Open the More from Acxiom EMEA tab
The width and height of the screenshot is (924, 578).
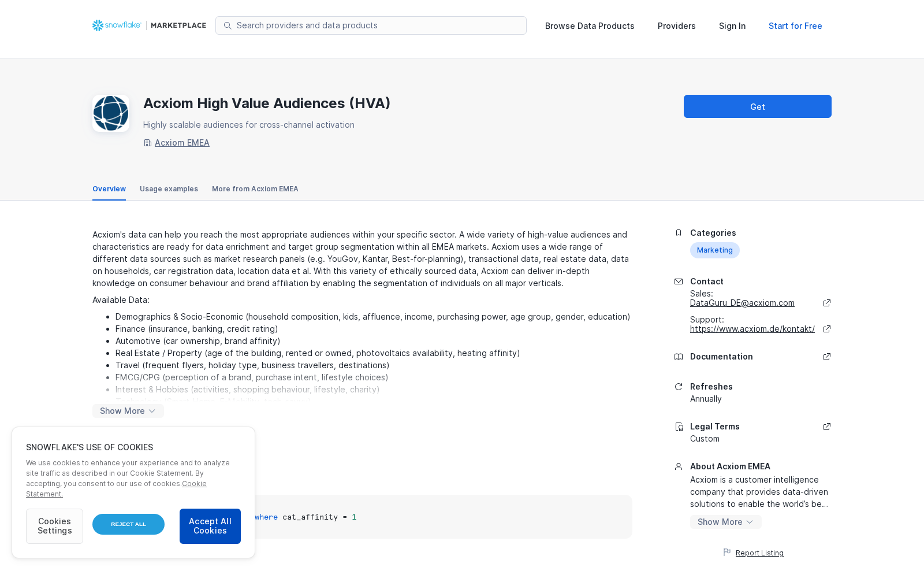point(255,189)
